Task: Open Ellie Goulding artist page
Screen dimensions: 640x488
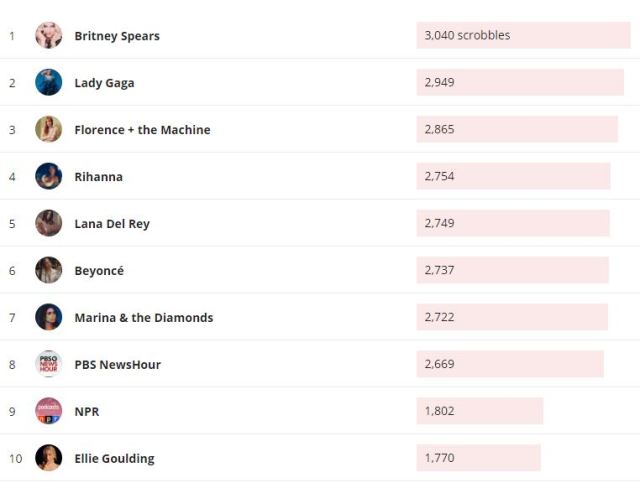Action: tap(114, 459)
